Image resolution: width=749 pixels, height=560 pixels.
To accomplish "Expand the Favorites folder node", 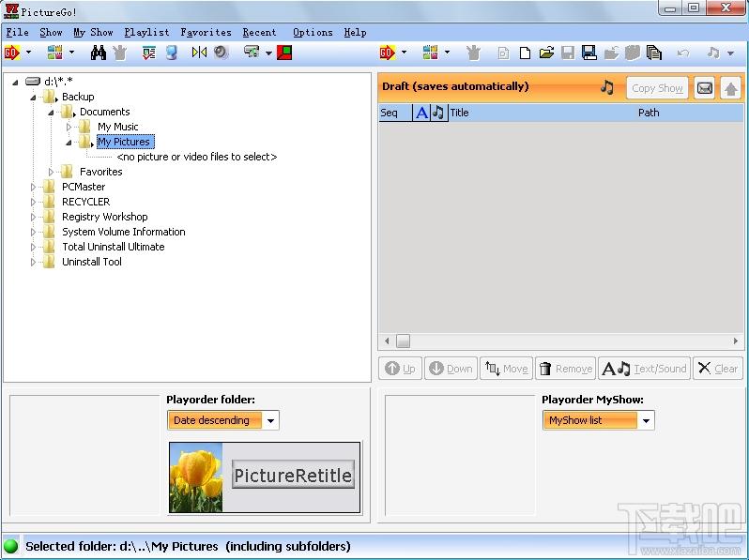I will [x=51, y=172].
